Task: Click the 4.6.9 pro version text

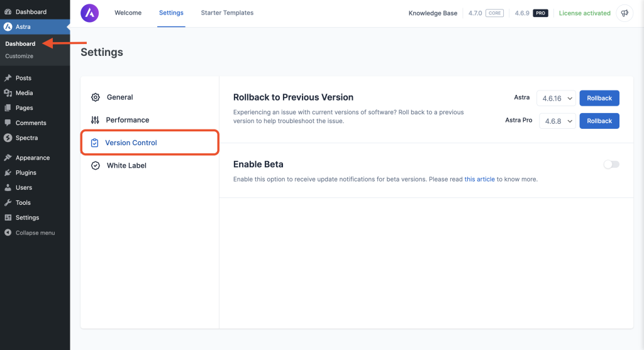Action: coord(522,13)
